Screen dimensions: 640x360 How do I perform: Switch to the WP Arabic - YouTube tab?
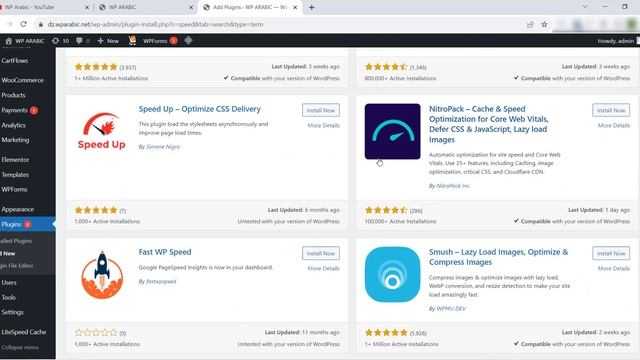click(29, 7)
